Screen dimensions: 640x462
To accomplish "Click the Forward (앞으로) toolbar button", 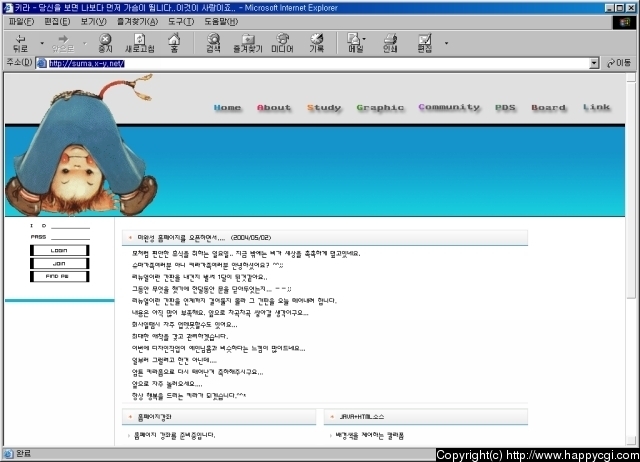I will pyautogui.click(x=63, y=43).
